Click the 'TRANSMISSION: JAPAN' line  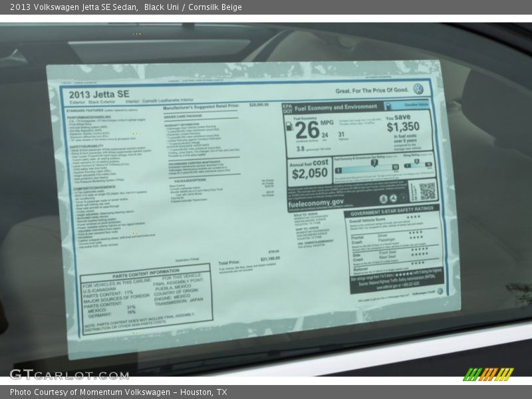point(179,302)
